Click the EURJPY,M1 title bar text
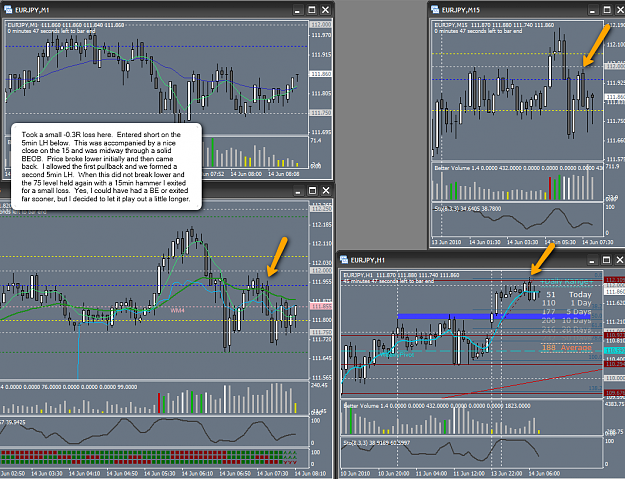The image size is (625, 479). (31, 10)
